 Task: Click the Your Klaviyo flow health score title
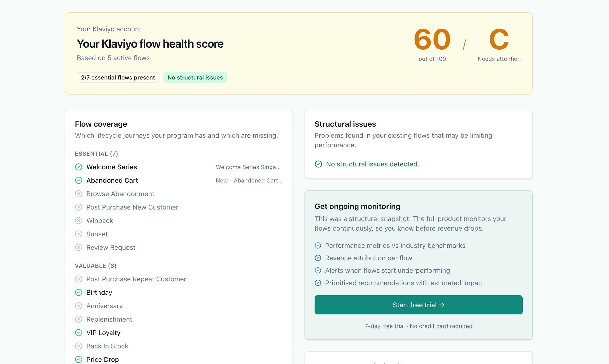pyautogui.click(x=150, y=44)
